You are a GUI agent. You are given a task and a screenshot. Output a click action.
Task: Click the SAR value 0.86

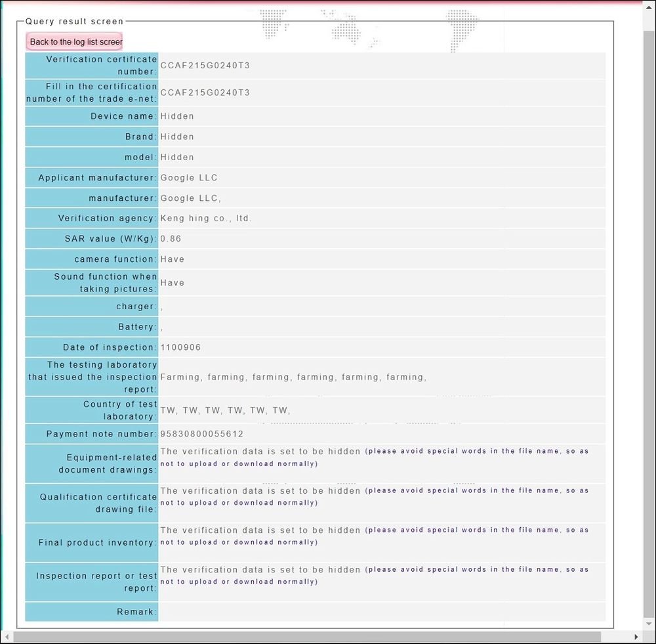[x=171, y=239]
